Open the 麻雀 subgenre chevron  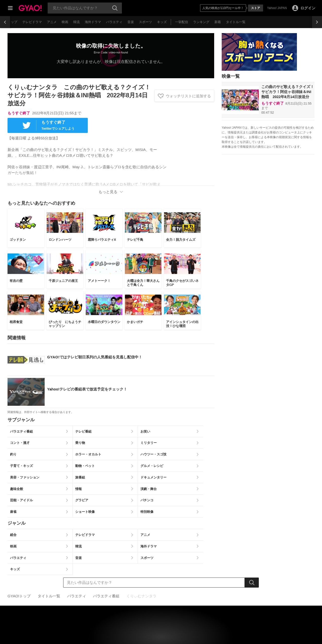coord(67,512)
